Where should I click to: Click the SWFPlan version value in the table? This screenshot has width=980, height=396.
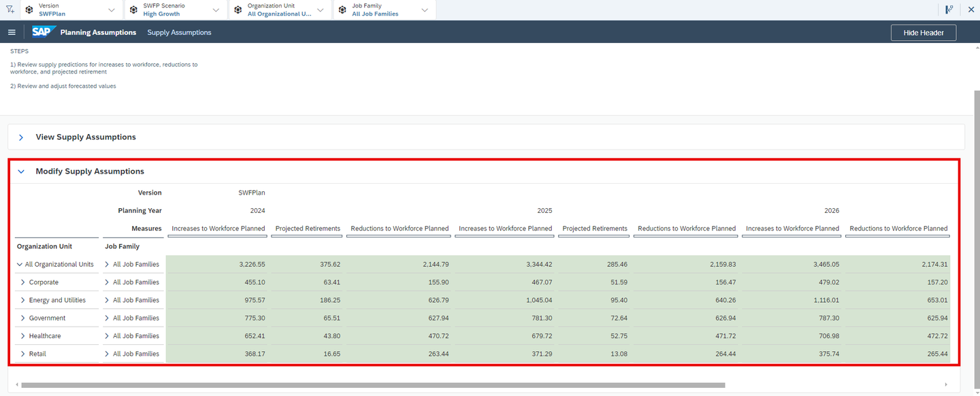coord(252,193)
